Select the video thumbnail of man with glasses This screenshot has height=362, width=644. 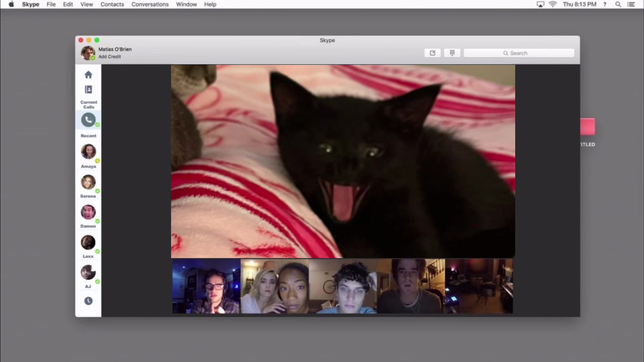[x=206, y=286]
